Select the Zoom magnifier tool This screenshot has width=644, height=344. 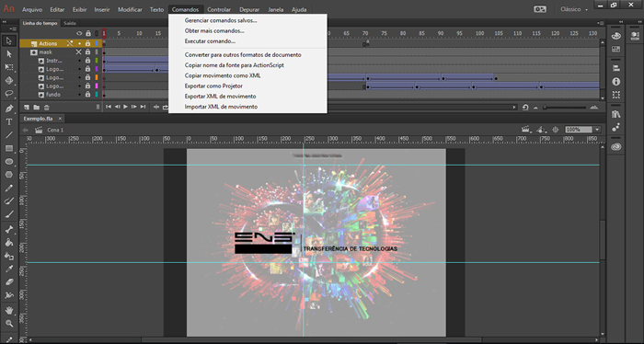[9, 324]
